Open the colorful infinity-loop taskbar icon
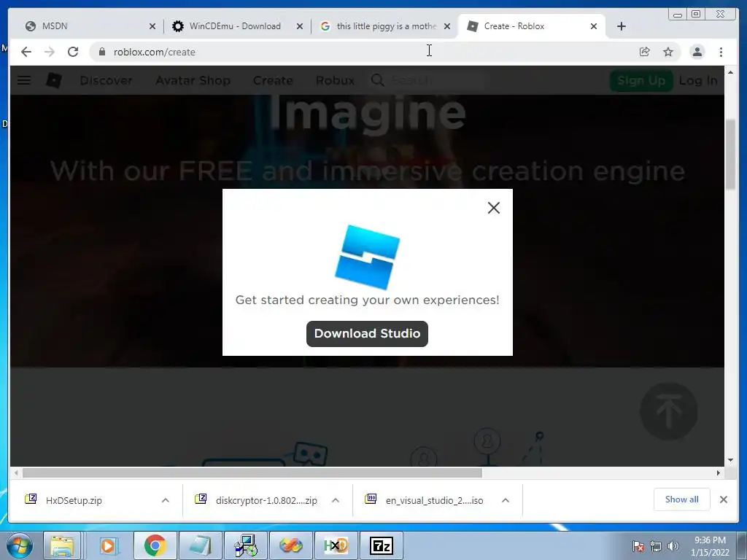The image size is (747, 560). click(x=290, y=545)
